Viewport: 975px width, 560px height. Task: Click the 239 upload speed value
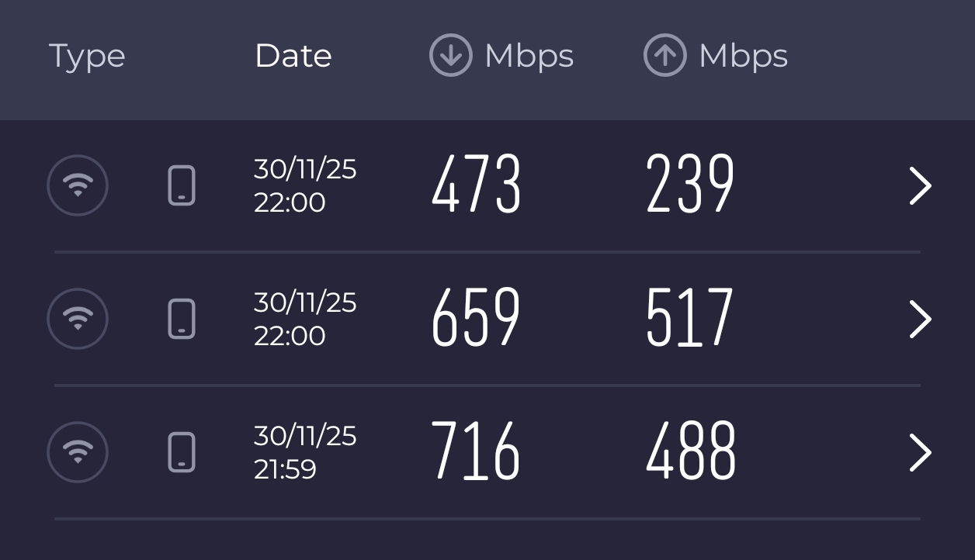pos(689,185)
